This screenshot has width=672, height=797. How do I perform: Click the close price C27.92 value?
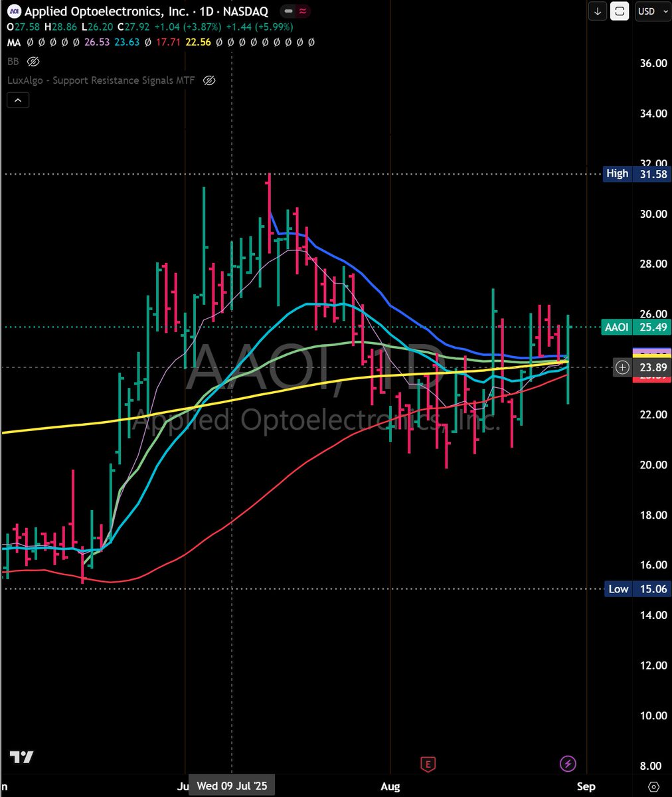133,27
